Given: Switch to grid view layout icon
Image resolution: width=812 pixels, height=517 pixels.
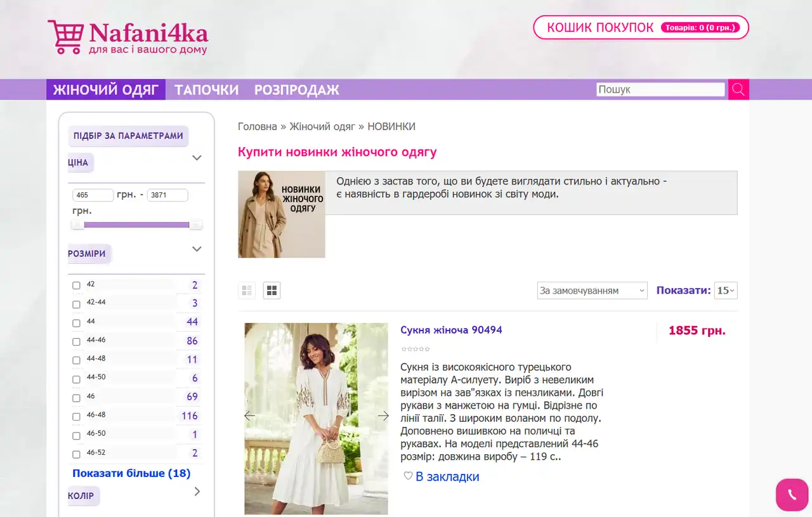Looking at the screenshot, I should tap(272, 291).
